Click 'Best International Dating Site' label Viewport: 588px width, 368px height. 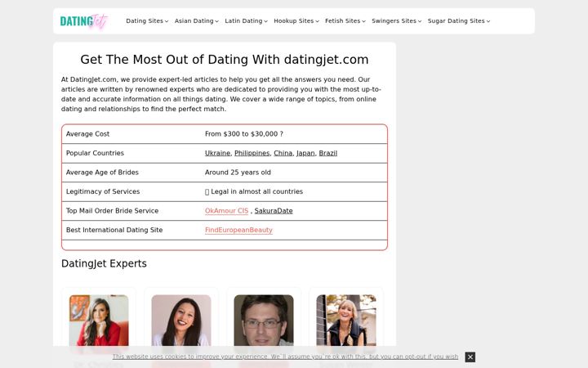pyautogui.click(x=114, y=230)
